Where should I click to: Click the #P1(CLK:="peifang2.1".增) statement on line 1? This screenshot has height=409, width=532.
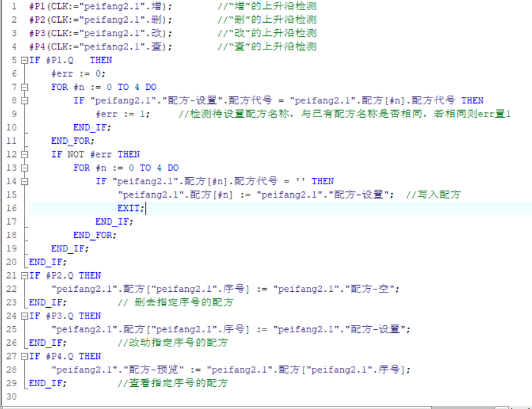tap(101, 6)
